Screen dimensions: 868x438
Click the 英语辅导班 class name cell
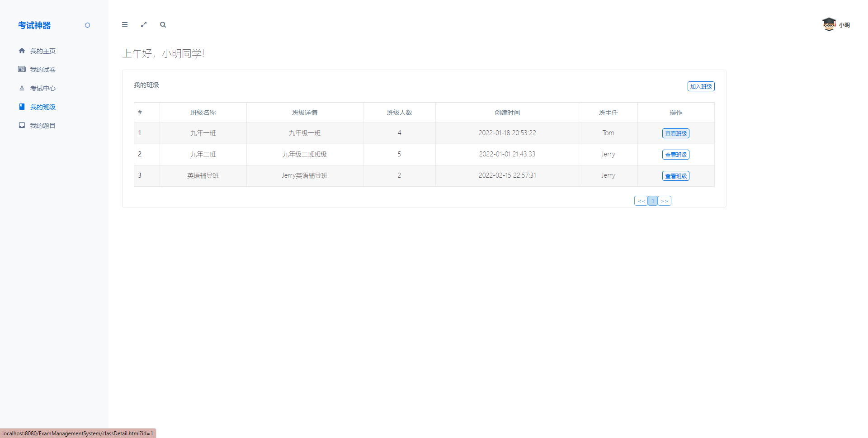203,175
